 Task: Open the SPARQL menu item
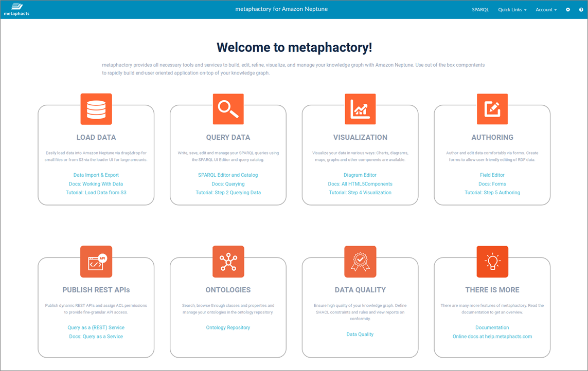click(480, 10)
